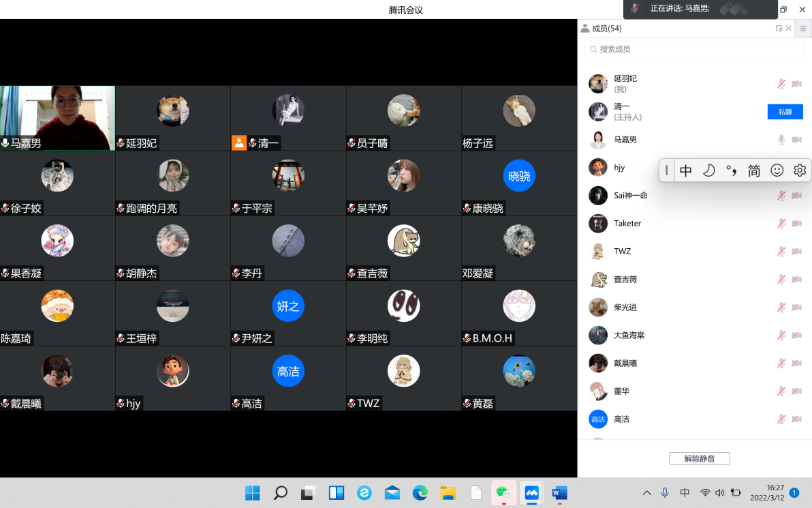Select TWZ in the member list
Screen dimensions: 812x508
coord(622,252)
